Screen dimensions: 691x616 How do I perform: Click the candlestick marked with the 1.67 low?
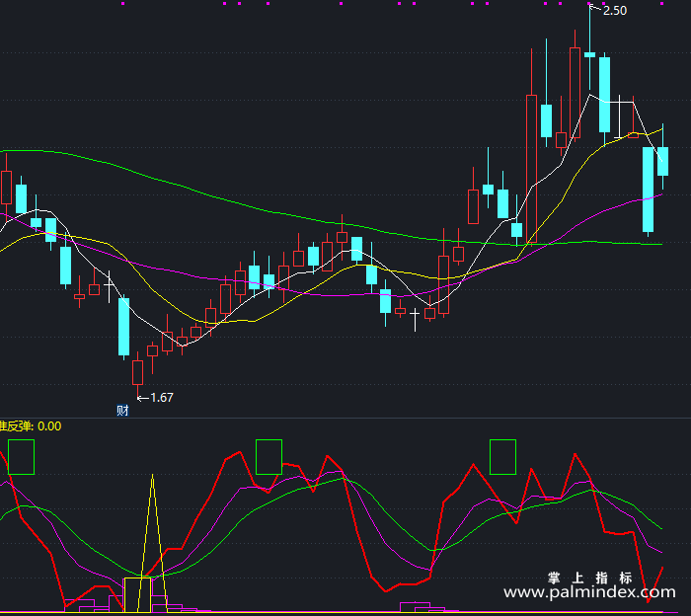pyautogui.click(x=137, y=373)
